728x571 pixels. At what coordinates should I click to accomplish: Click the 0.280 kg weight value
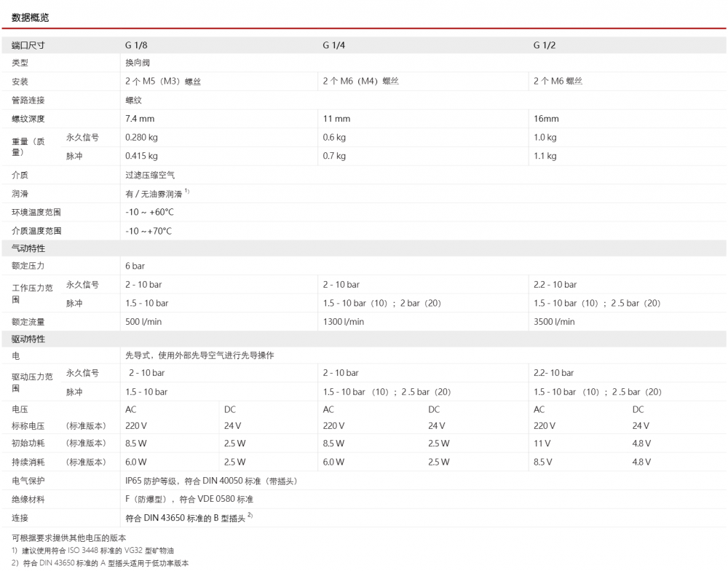coord(141,137)
